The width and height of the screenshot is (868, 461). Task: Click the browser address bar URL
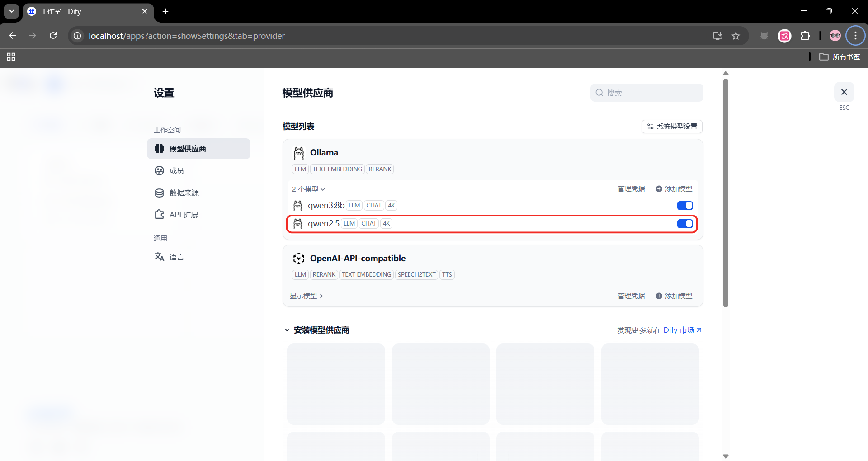187,36
